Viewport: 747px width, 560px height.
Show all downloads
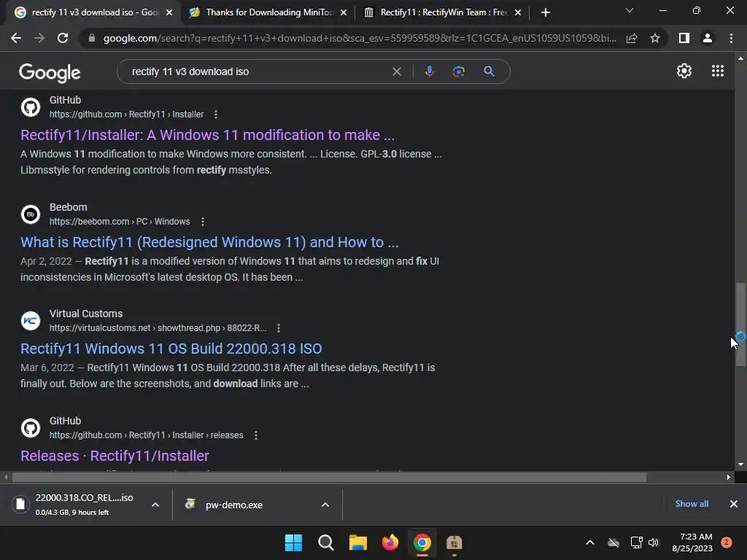coord(692,504)
